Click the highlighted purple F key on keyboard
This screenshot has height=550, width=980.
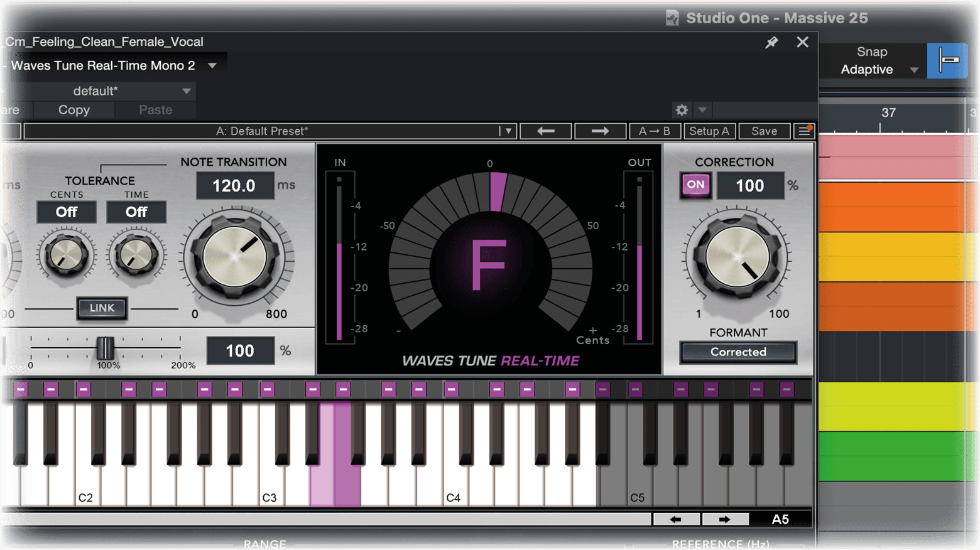coord(347,483)
